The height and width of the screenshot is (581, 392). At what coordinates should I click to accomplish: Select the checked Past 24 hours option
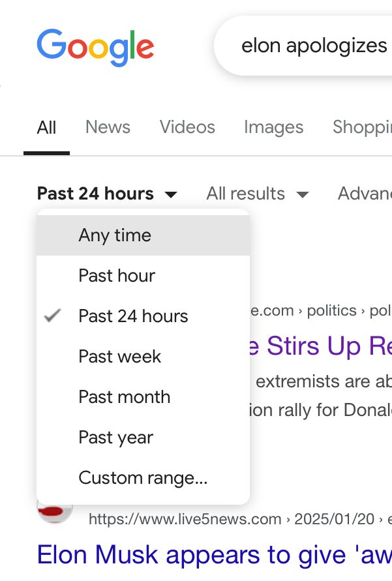point(133,316)
